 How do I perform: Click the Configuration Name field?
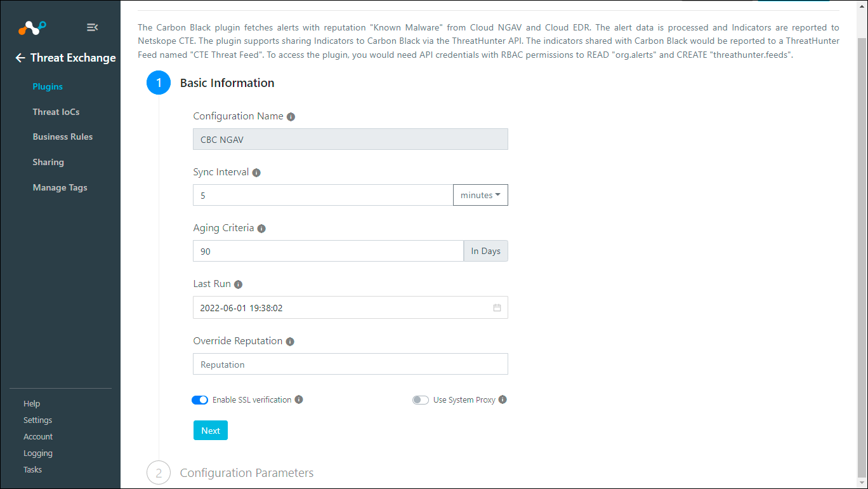coord(350,139)
